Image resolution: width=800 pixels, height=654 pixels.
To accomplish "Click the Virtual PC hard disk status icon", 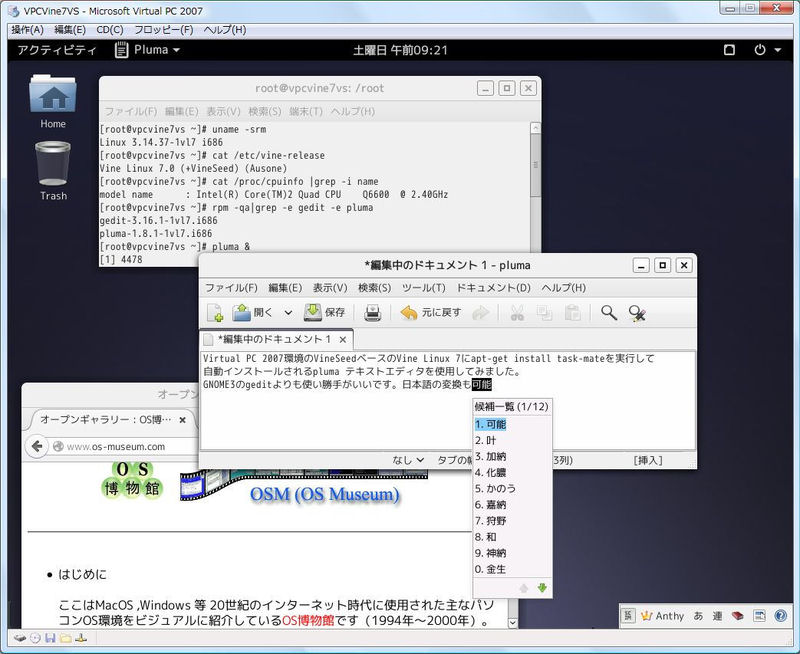I will point(20,638).
